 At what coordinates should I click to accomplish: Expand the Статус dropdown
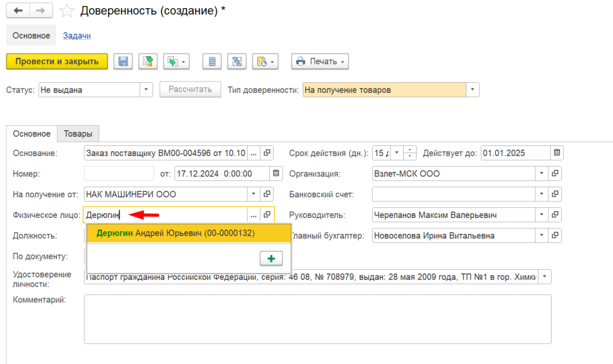tap(146, 90)
